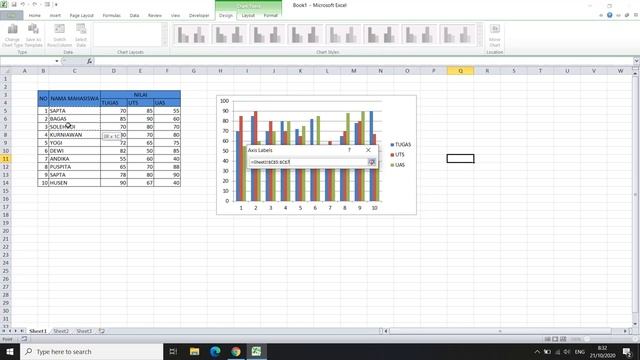Expand the formula bar with chevron at far end
Viewport: 640px width, 360px height.
636,61
